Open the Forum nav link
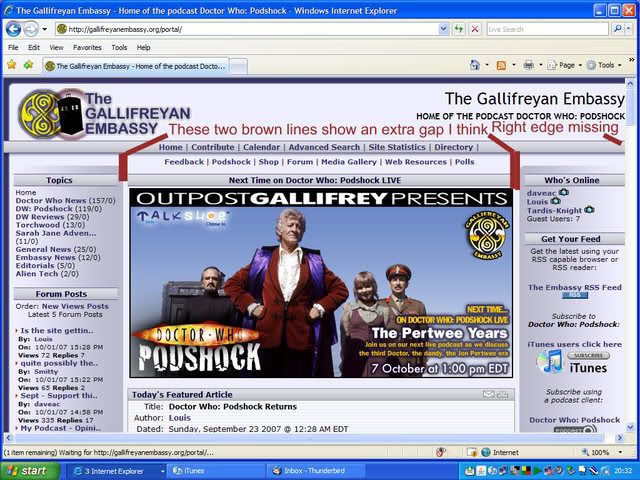Image resolution: width=640 pixels, height=480 pixels. click(300, 162)
